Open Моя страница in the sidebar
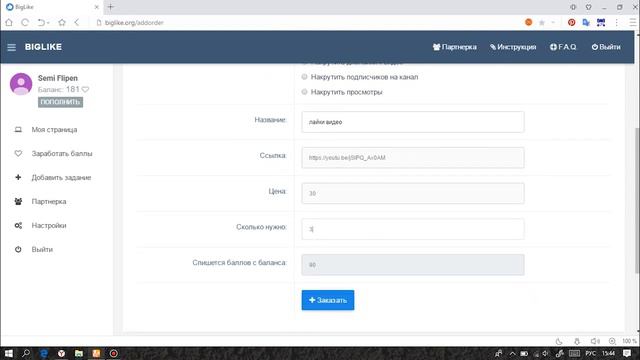The width and height of the screenshot is (640, 360). pyautogui.click(x=54, y=129)
